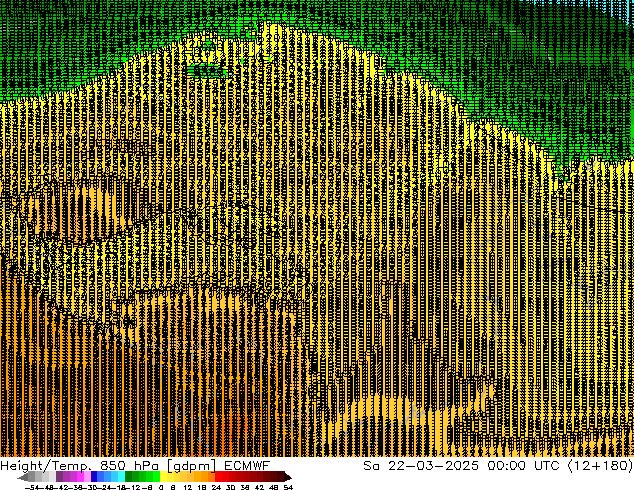Click the gray left arrow end of color scale
Screen dimensions: 634x490
(23, 477)
